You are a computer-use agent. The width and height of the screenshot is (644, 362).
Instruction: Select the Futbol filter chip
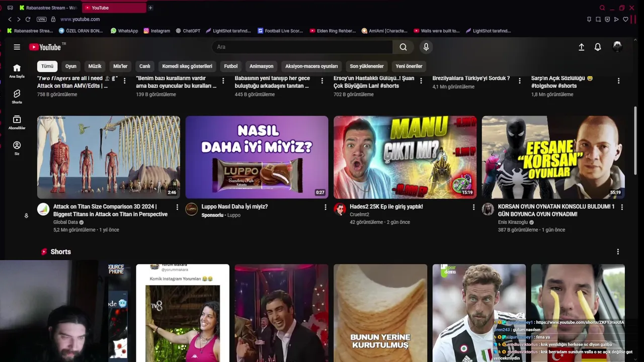point(231,66)
